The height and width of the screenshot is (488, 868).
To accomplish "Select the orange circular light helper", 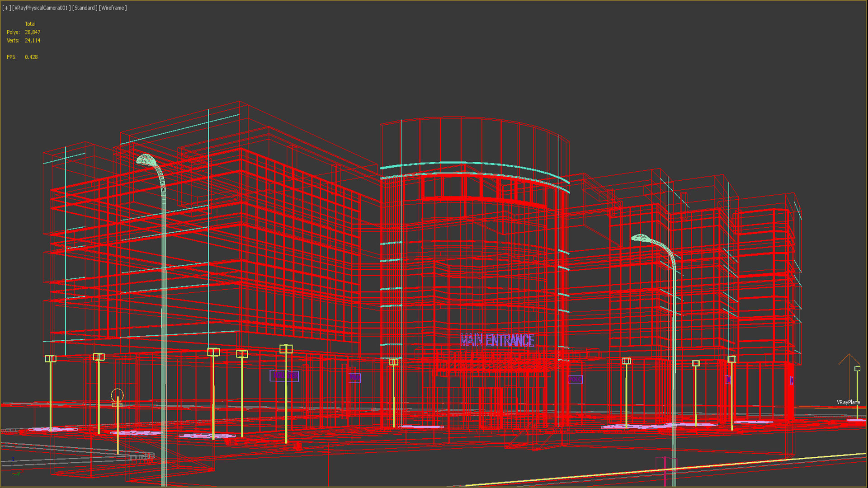I will [117, 395].
